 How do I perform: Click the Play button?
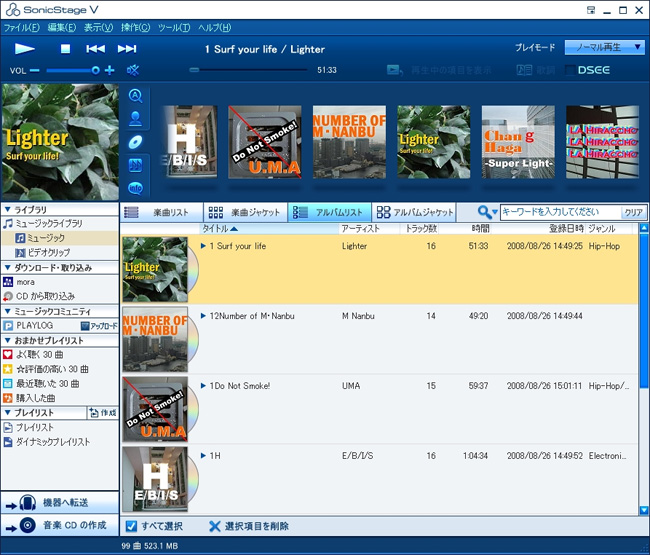click(26, 48)
